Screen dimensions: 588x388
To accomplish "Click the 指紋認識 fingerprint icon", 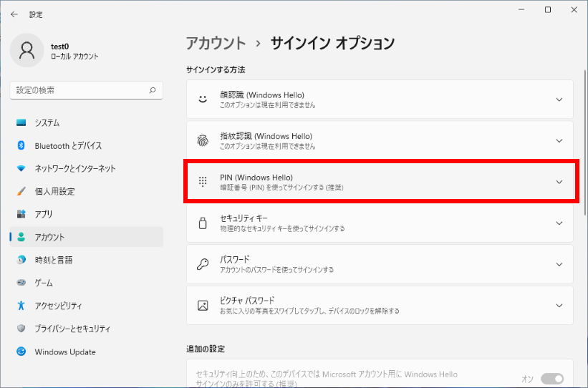I will 203,140.
